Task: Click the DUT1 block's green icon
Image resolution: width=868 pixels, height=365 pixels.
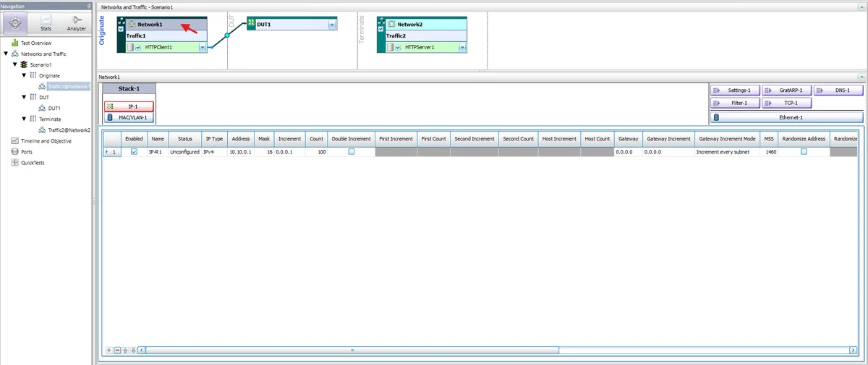Action: pyautogui.click(x=251, y=24)
